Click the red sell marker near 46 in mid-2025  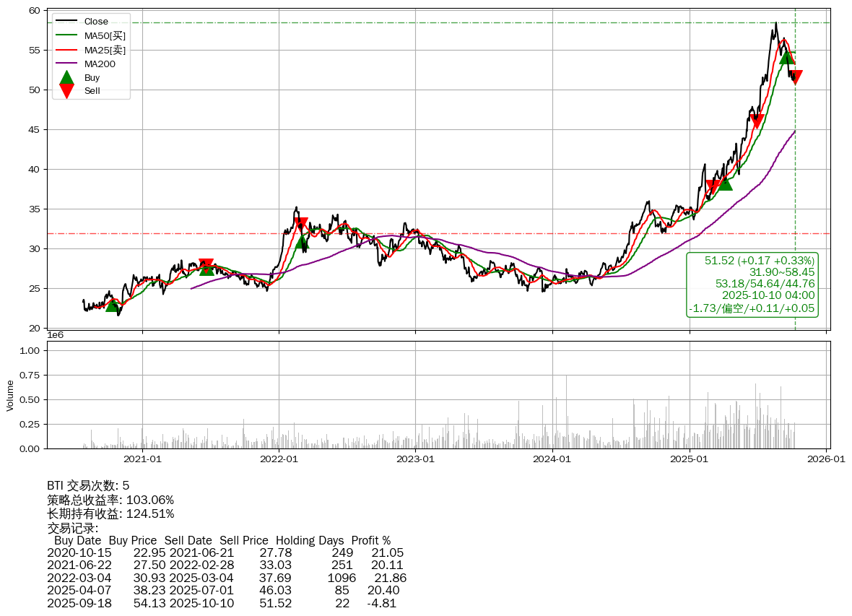point(756,121)
